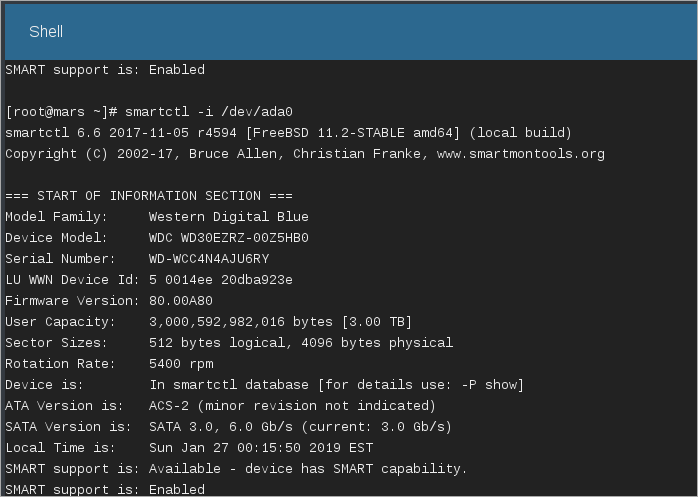Click the Local Time Sun Jan 27 line
The image size is (698, 497).
(x=189, y=448)
